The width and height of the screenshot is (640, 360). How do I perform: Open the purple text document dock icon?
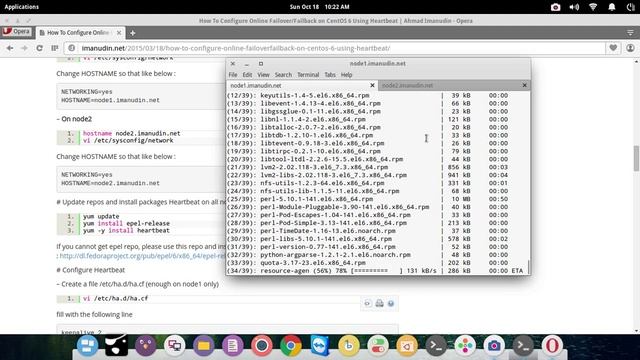click(233, 346)
